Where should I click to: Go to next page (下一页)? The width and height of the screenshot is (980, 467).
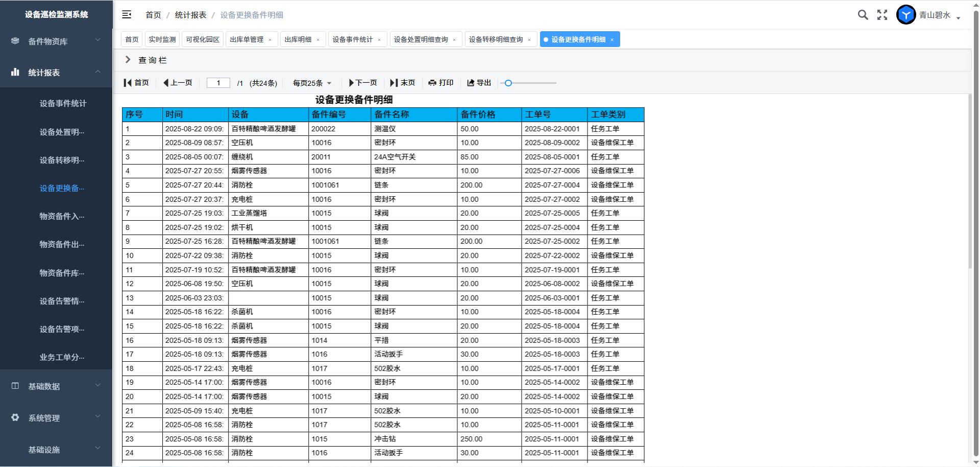pos(363,83)
